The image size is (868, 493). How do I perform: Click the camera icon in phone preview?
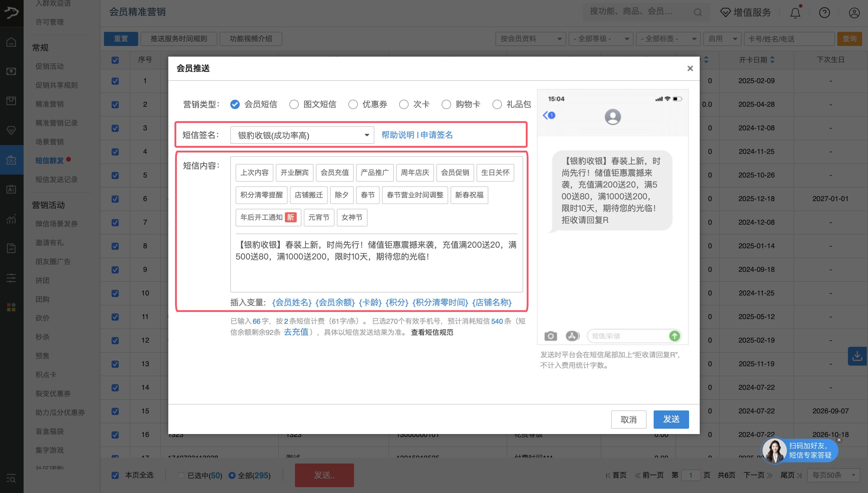tap(550, 336)
